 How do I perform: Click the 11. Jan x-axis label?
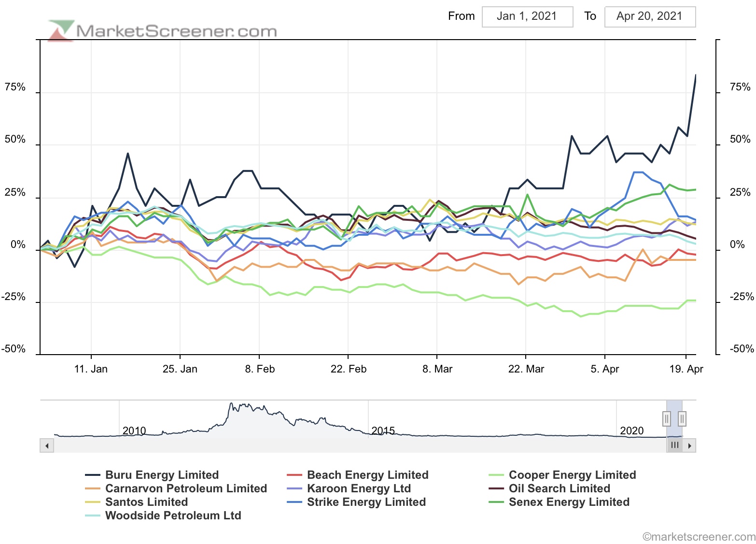click(91, 369)
